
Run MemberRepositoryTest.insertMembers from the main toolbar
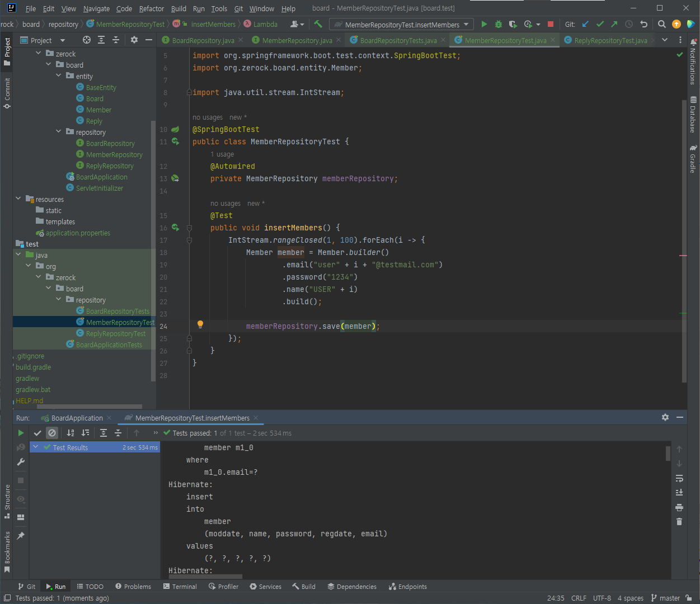tap(484, 24)
